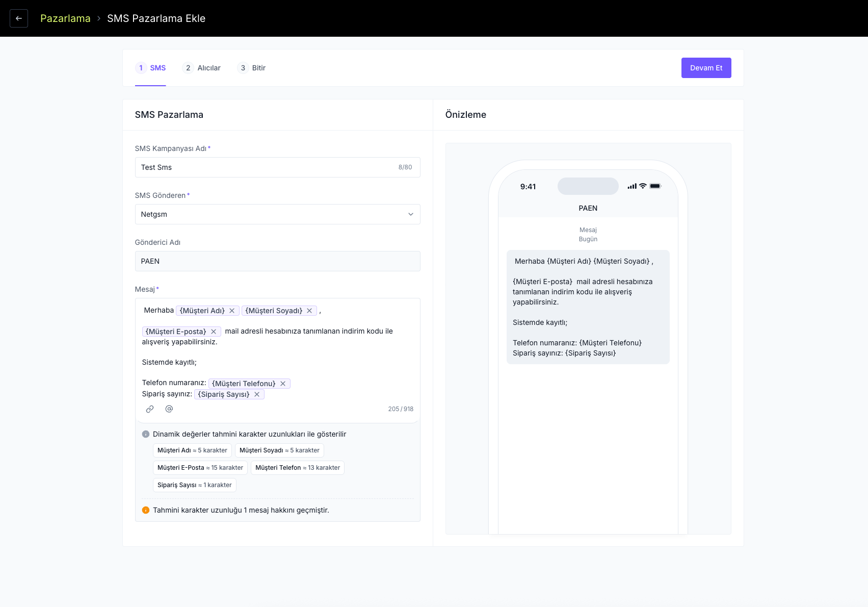This screenshot has height=607, width=868.
Task: Insert a link with the link icon
Action: 150,409
